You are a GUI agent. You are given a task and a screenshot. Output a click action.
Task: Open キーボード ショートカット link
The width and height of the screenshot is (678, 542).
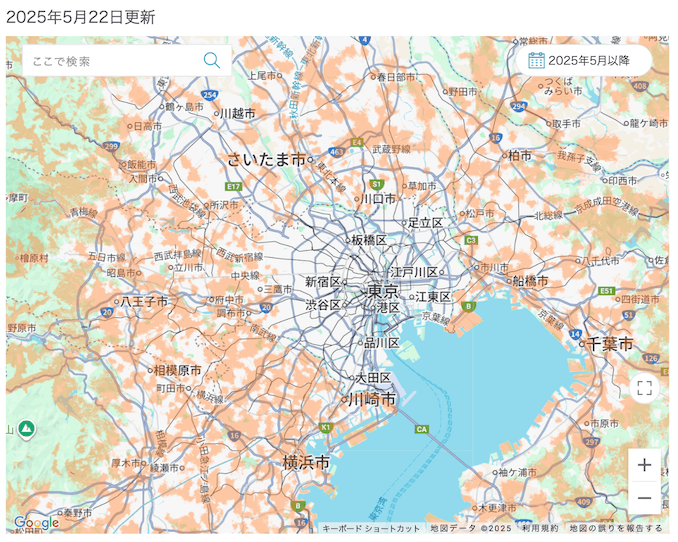[x=371, y=528]
